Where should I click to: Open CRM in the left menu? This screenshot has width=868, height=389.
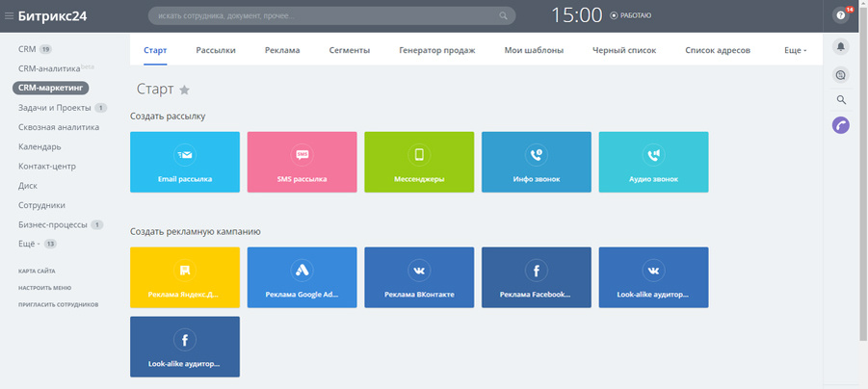click(x=27, y=49)
